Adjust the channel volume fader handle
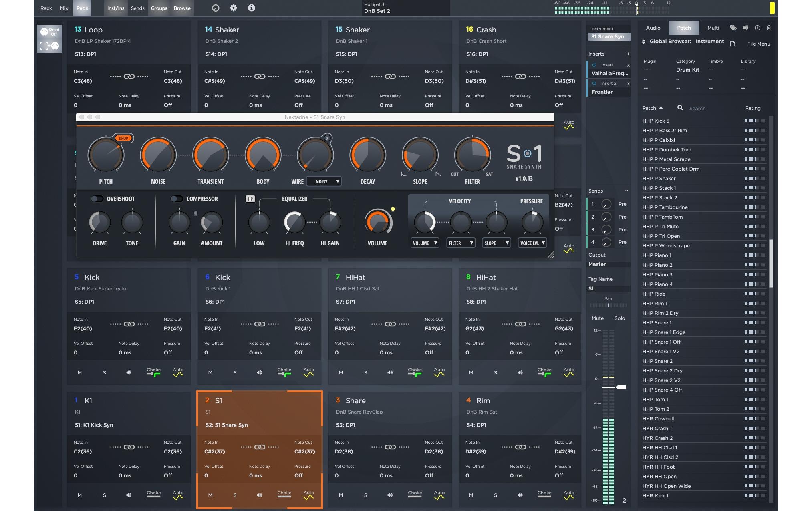Viewport: 812px width, 511px height. click(621, 387)
